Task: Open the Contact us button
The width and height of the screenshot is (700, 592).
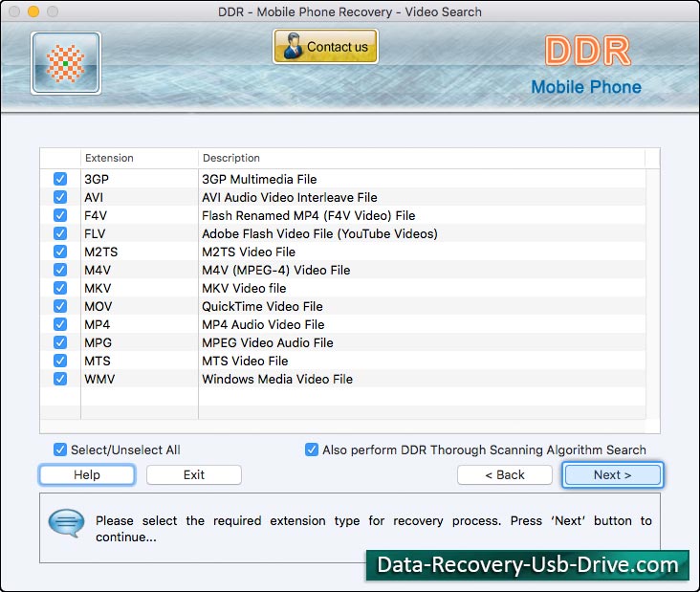Action: pyautogui.click(x=325, y=47)
